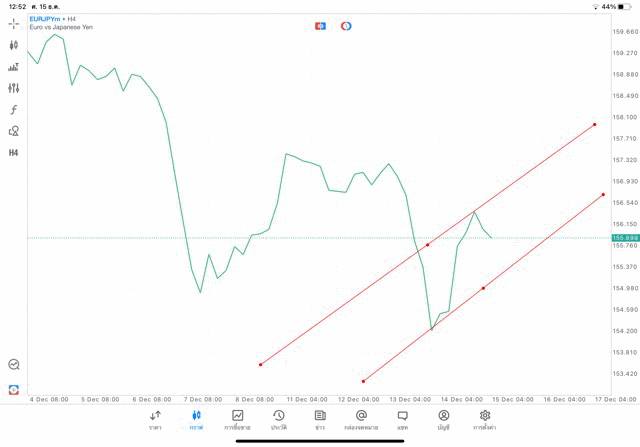The image size is (640, 447).
Task: Change the H4 timeframe selector
Action: [x=14, y=153]
